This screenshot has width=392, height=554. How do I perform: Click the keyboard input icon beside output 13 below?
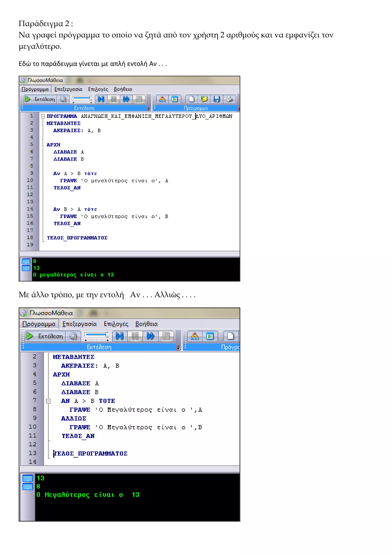coord(28,478)
